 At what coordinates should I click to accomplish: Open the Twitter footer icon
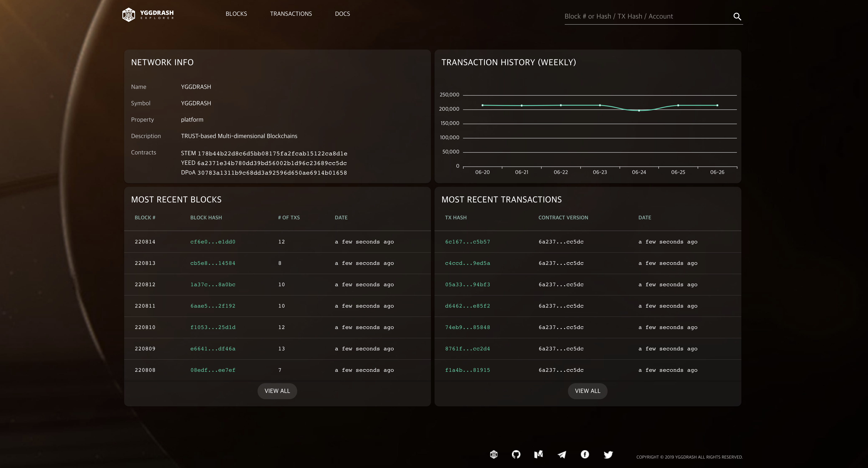[x=608, y=454]
